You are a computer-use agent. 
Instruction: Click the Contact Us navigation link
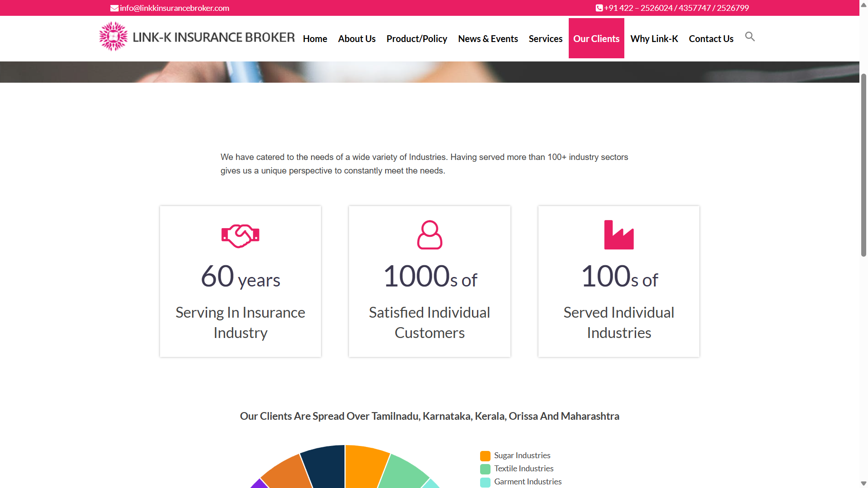[x=711, y=38]
